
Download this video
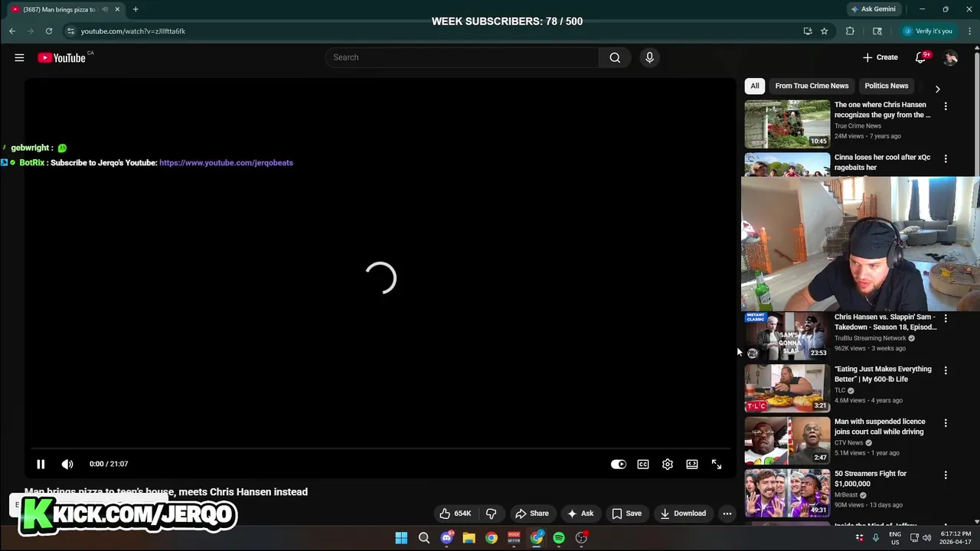click(683, 514)
